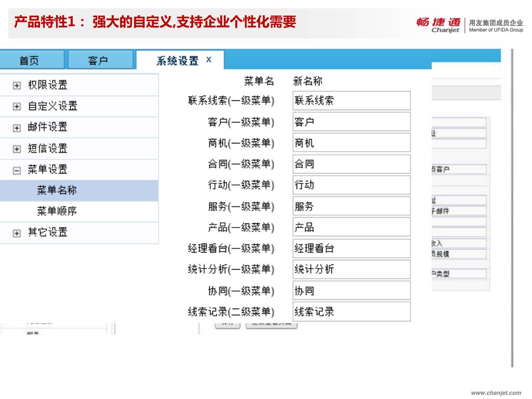The image size is (532, 399).
Task: Expand the 权限设置 tree node
Action: [x=17, y=85]
